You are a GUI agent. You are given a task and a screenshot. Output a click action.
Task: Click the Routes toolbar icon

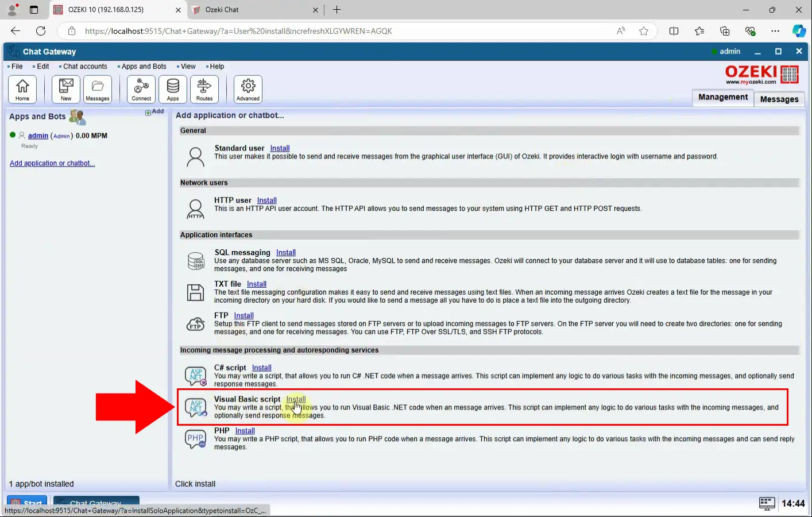[x=204, y=89]
